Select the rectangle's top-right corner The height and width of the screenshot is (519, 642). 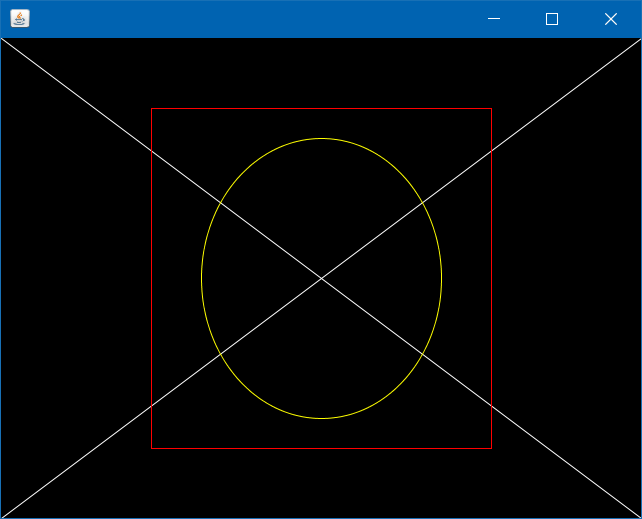(x=491, y=108)
